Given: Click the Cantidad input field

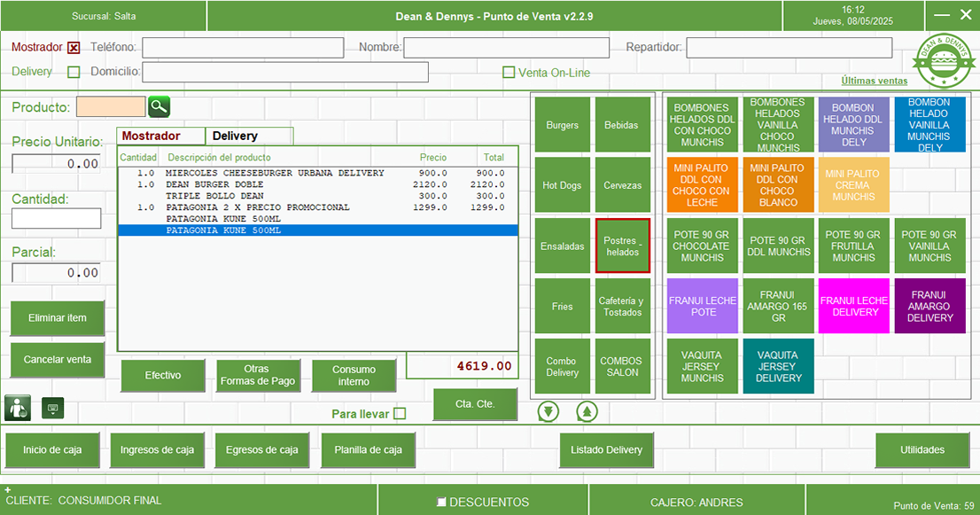Looking at the screenshot, I should click(56, 218).
